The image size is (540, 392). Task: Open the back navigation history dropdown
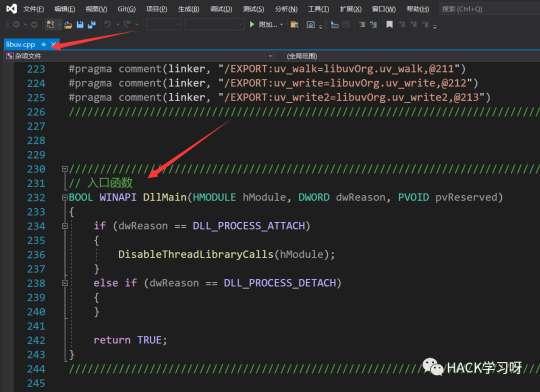[25, 25]
